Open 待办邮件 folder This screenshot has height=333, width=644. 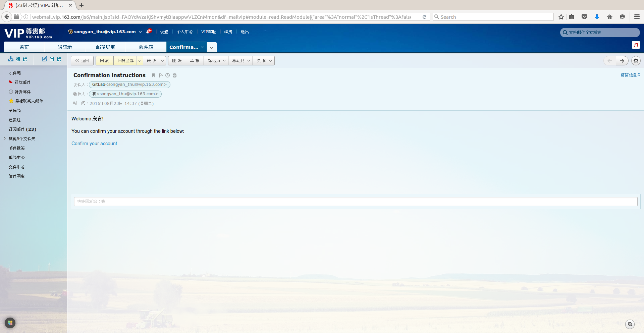(x=22, y=92)
